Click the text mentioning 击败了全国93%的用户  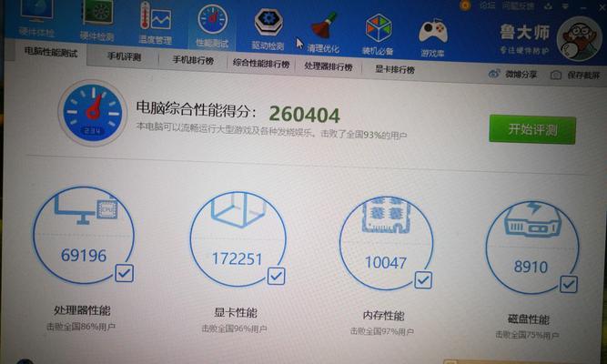click(364, 135)
